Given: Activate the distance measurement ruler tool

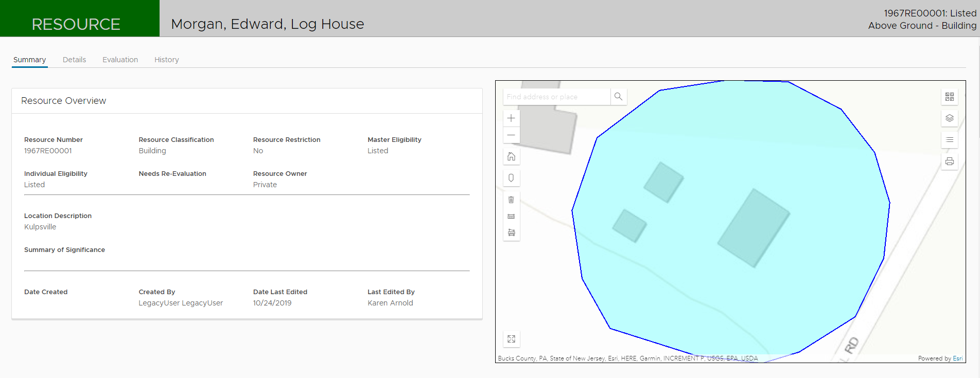Looking at the screenshot, I should (511, 217).
